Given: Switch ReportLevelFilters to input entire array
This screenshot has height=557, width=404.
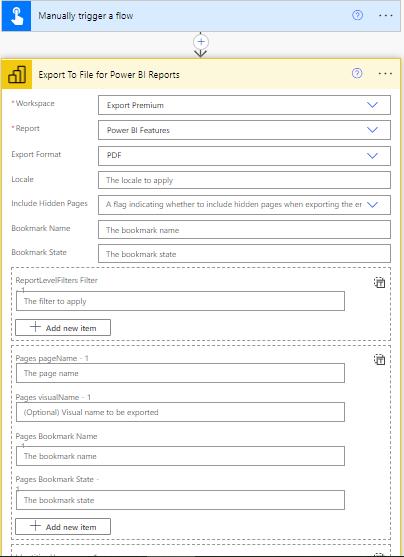Looking at the screenshot, I should (379, 283).
